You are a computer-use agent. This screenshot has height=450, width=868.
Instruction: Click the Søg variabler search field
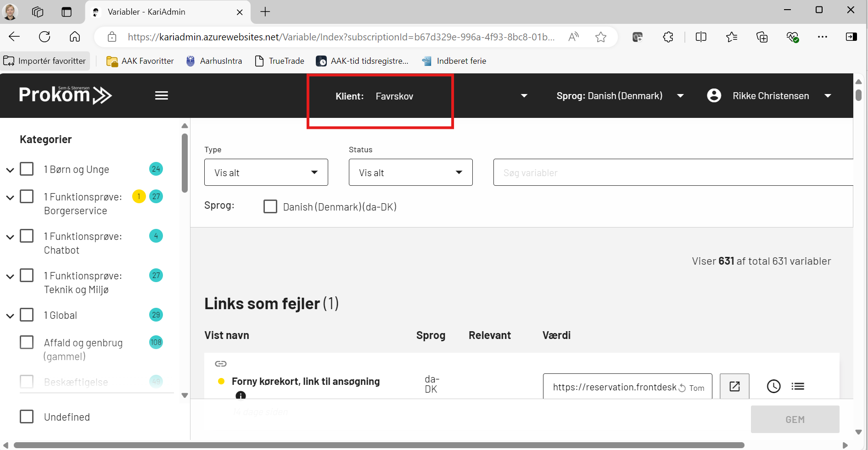coord(672,172)
